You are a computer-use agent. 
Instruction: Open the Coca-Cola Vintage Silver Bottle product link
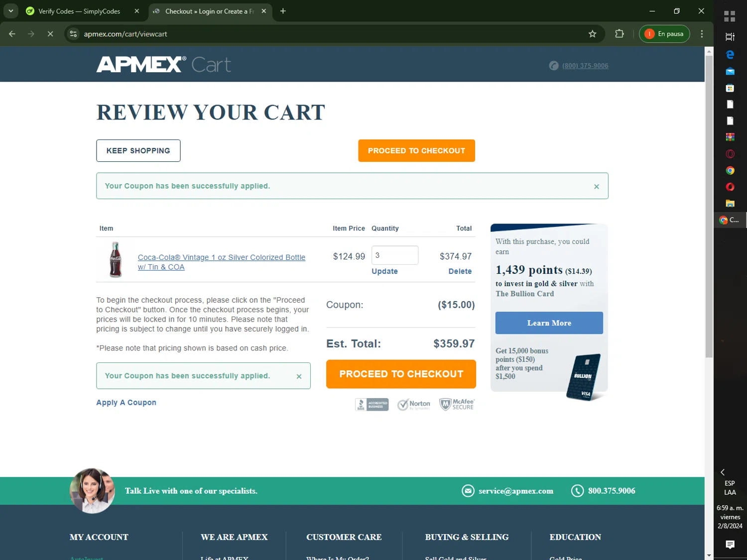coord(221,262)
